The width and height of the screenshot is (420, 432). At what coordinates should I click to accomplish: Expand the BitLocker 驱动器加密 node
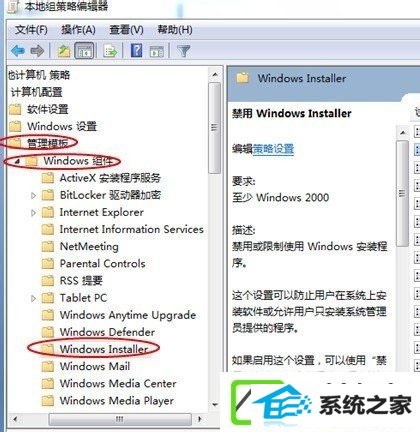point(33,195)
